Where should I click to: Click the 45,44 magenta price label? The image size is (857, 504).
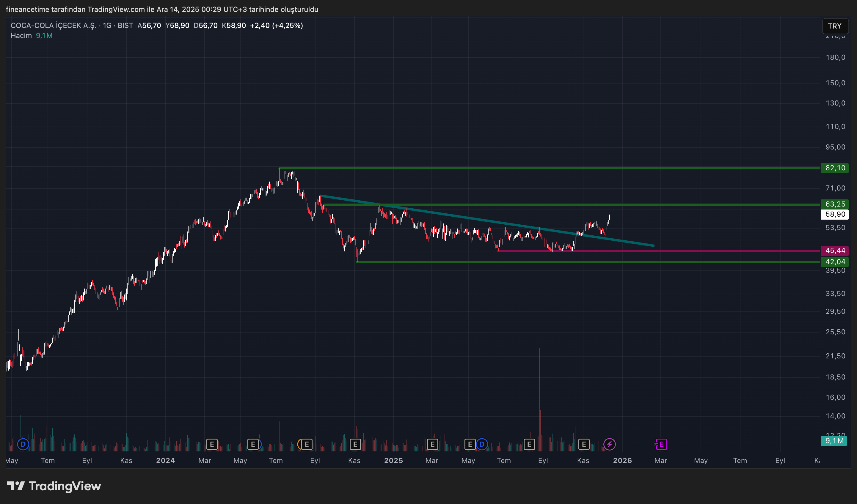835,251
